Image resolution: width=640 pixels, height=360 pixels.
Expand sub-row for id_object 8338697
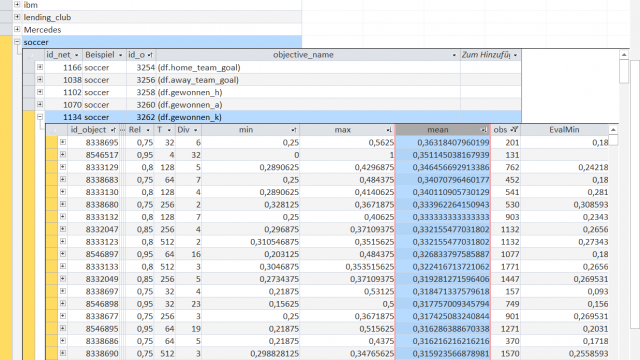pyautogui.click(x=62, y=291)
